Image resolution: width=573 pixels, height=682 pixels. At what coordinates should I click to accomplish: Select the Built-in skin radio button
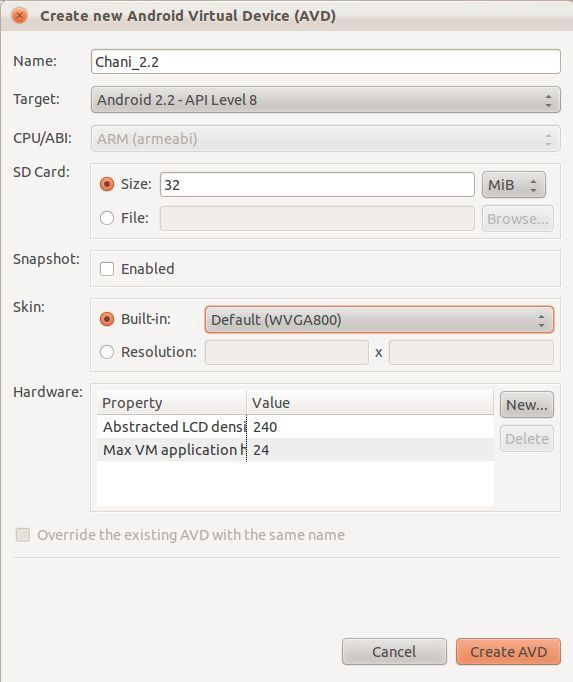pyautogui.click(x=107, y=319)
